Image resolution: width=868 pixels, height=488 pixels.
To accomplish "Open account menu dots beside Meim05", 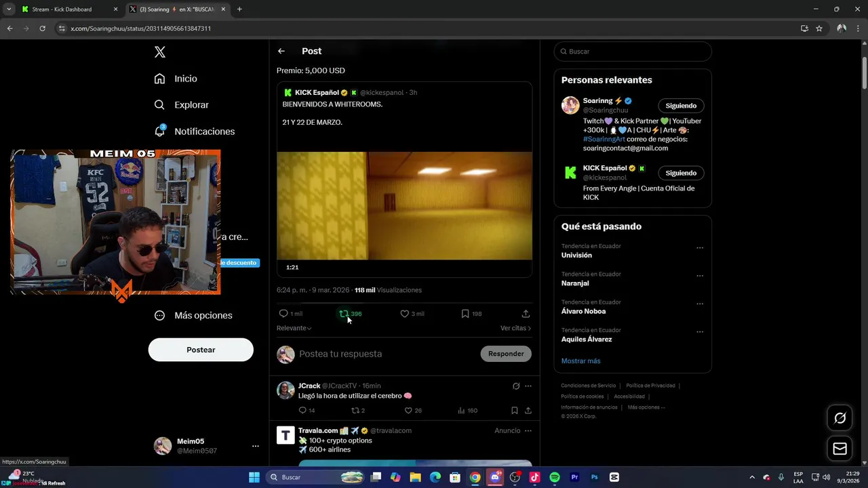I will [256, 446].
